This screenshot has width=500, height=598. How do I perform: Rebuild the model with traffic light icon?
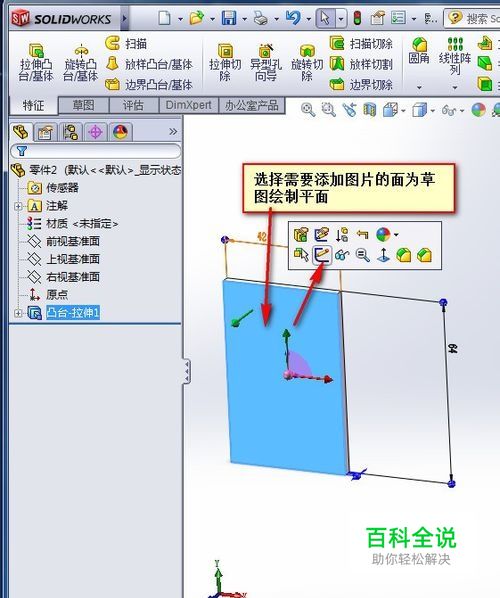[357, 18]
